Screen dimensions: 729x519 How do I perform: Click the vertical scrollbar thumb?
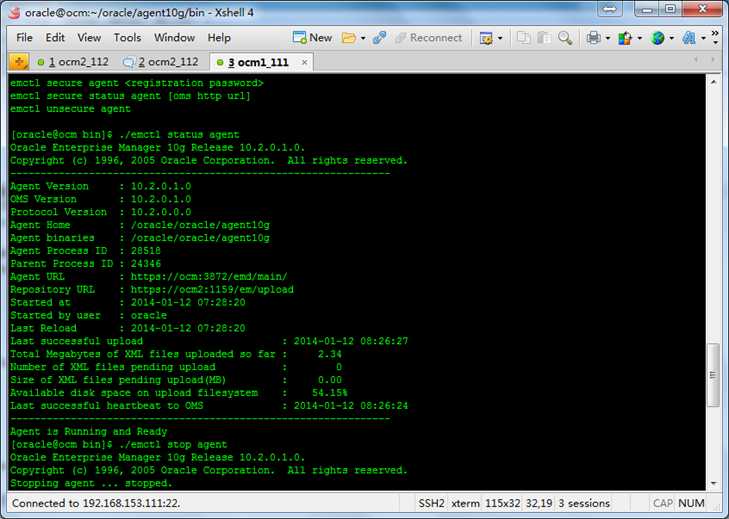(714, 375)
